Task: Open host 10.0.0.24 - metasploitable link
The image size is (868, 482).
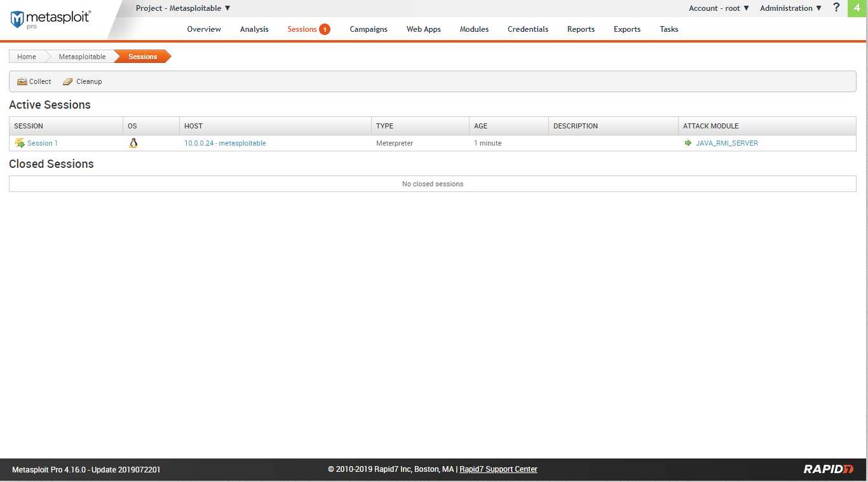Action: (225, 143)
